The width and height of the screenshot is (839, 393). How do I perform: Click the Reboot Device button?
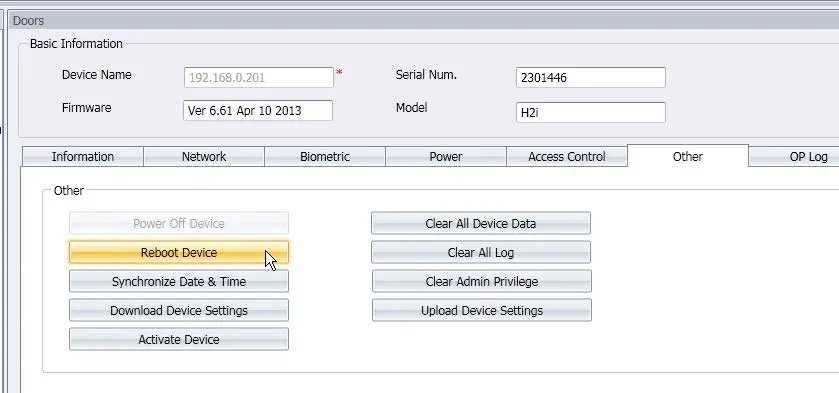click(x=179, y=252)
